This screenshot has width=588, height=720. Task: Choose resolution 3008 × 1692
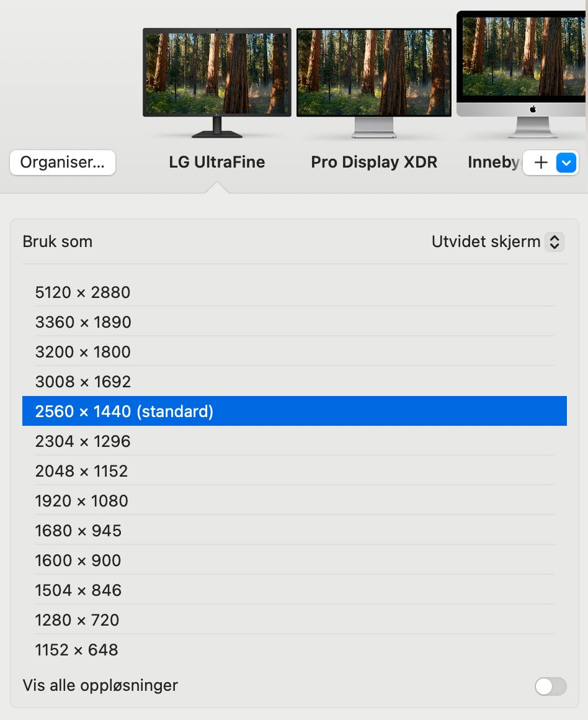(294, 382)
